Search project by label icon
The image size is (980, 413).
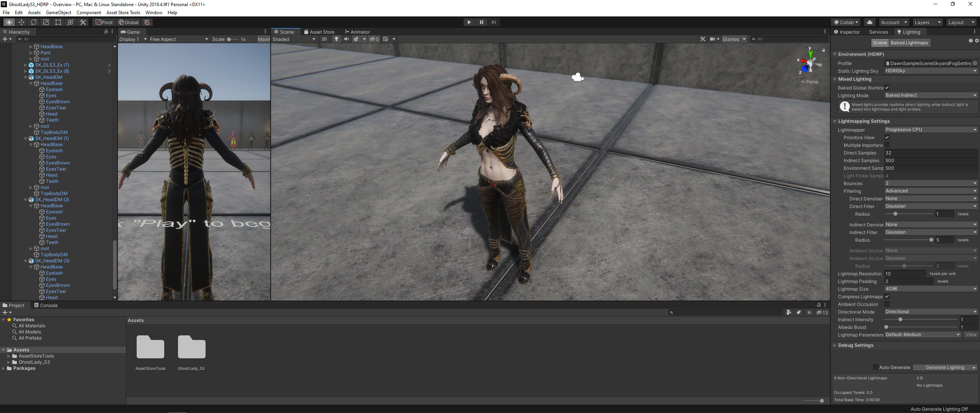799,312
